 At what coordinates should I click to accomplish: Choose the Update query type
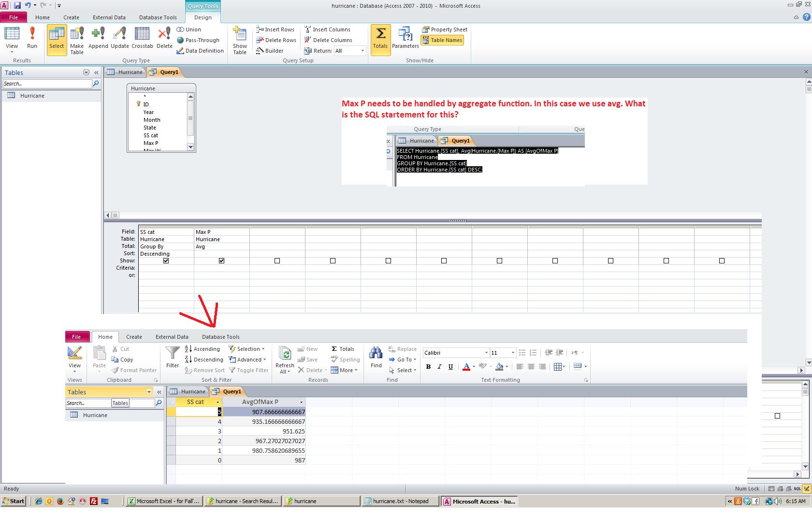point(119,39)
